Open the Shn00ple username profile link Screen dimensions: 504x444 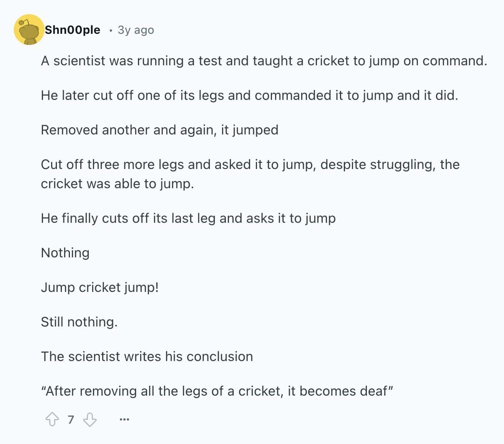click(x=72, y=30)
